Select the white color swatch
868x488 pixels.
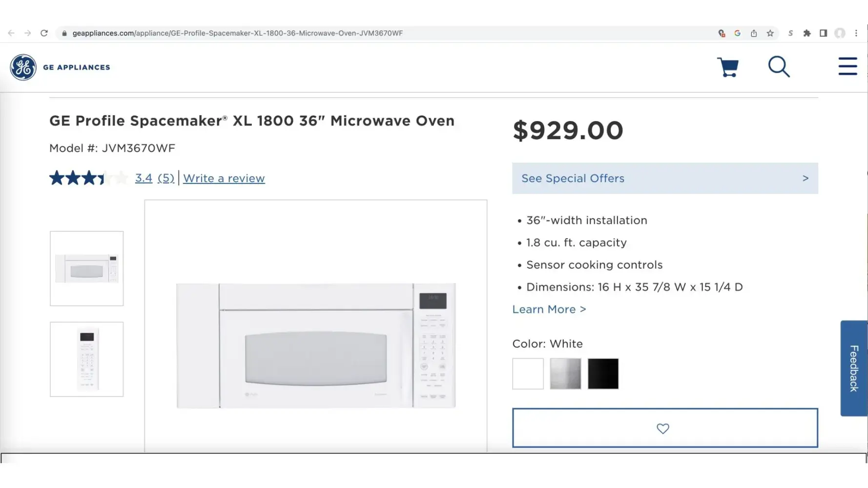click(528, 374)
